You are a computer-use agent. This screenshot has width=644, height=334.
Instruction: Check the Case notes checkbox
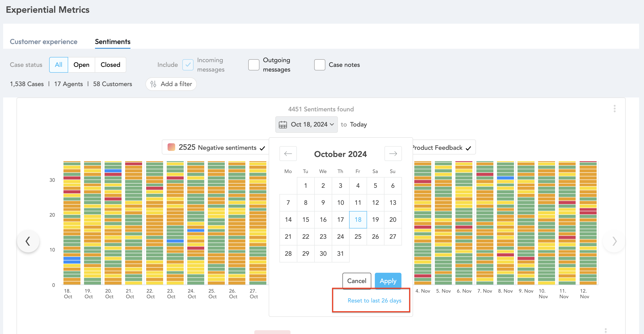pos(320,65)
